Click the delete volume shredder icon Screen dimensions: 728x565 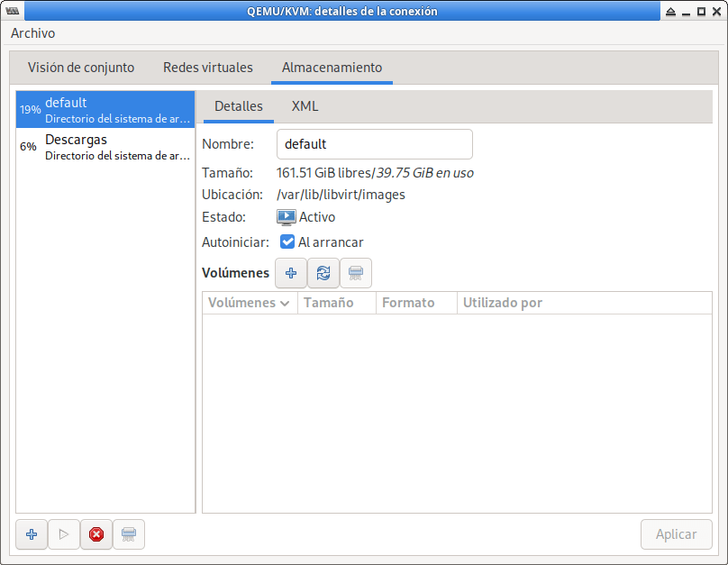pyautogui.click(x=356, y=273)
